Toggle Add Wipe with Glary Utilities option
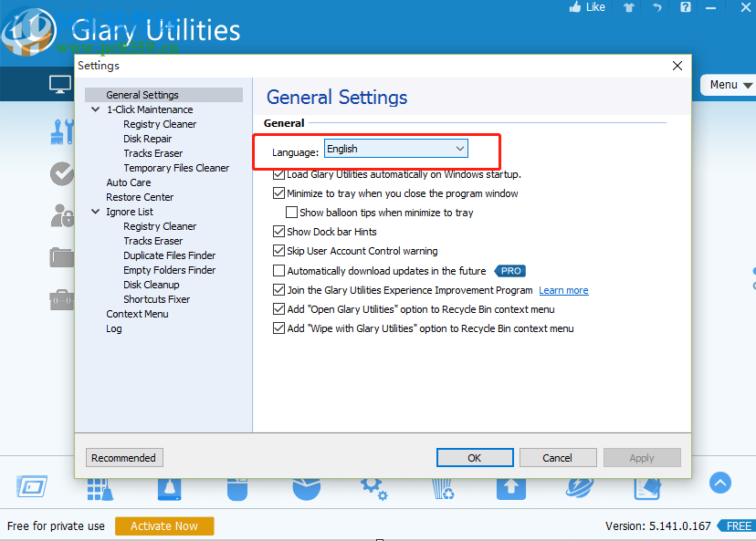This screenshot has width=756, height=541. (278, 328)
